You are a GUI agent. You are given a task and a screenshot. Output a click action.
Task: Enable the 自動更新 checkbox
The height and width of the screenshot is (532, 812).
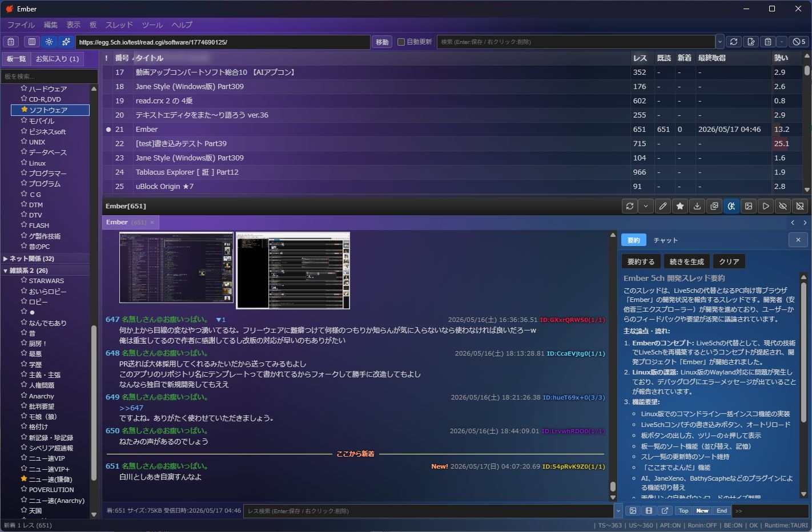click(x=401, y=42)
